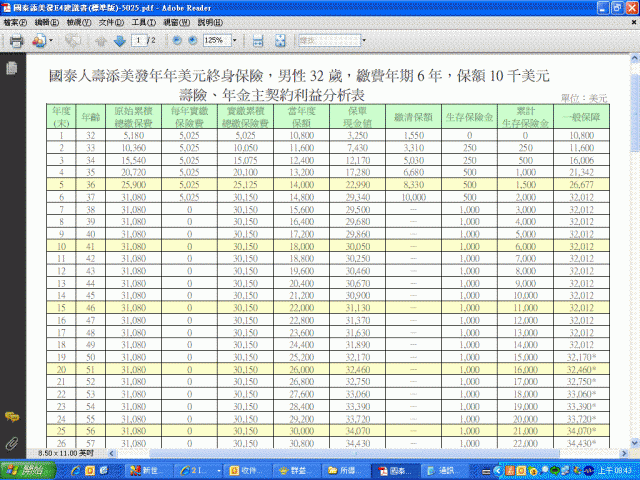Click page size label 8.50 x 11.00
This screenshot has height=480, width=640.
pyautogui.click(x=66, y=453)
